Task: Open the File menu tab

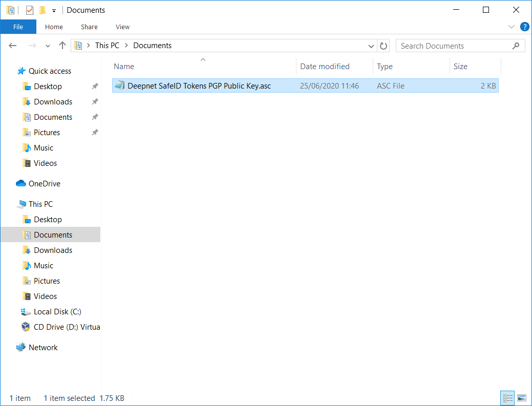Action: click(x=18, y=27)
